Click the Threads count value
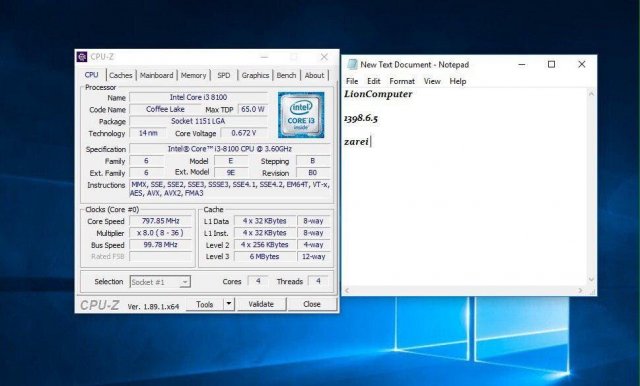 coord(318,281)
